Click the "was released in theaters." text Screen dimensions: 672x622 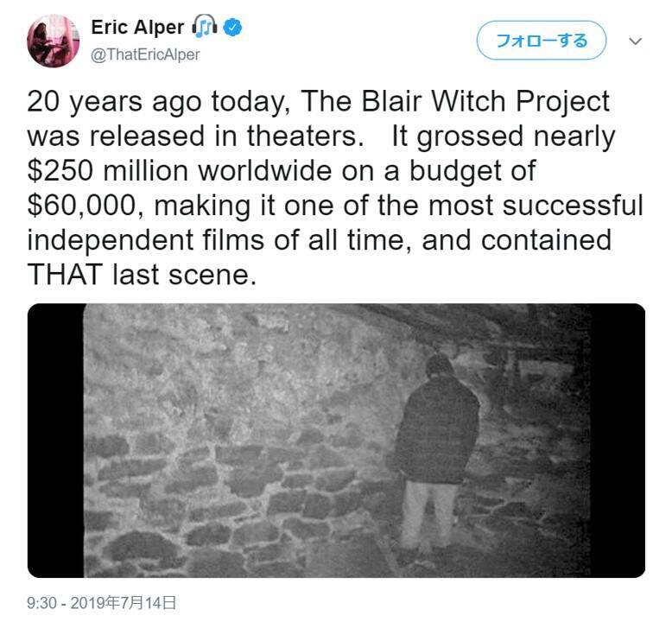pos(195,136)
